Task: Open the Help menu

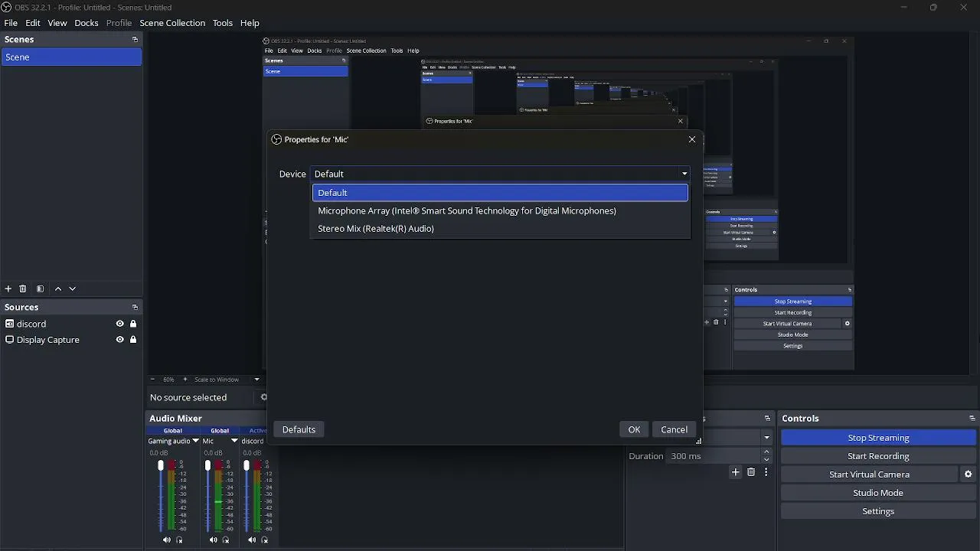Action: point(250,23)
